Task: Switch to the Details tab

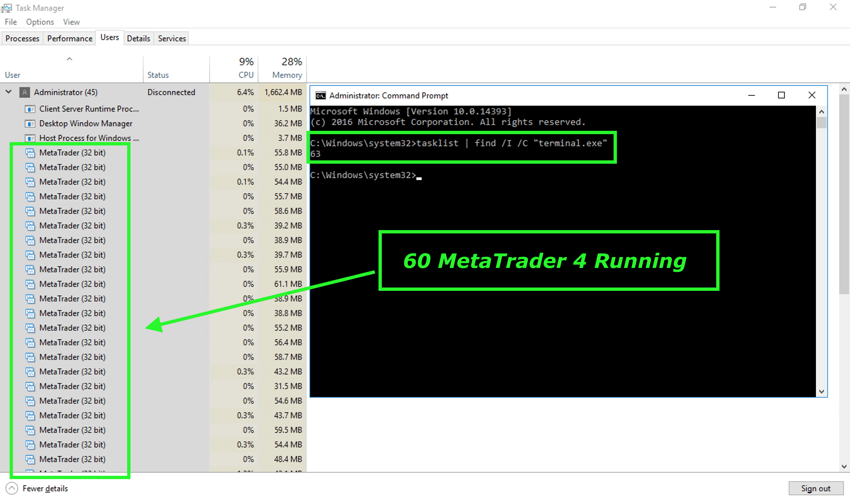Action: click(x=138, y=39)
